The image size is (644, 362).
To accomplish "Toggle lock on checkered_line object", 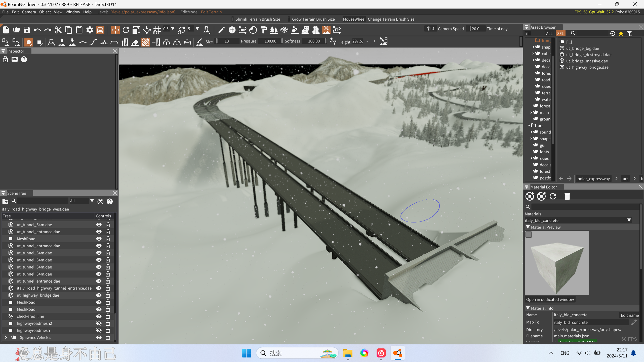I will click(108, 316).
